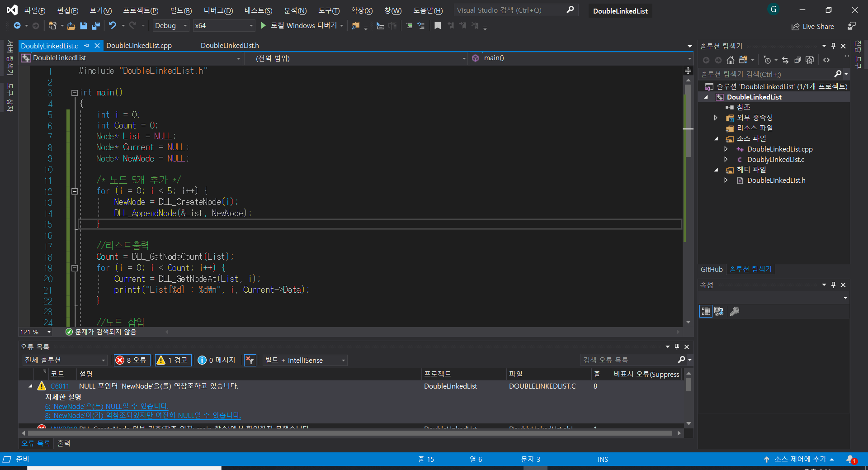Toggle the 1 경고 warnings filter
Image resolution: width=868 pixels, height=470 pixels.
(172, 360)
